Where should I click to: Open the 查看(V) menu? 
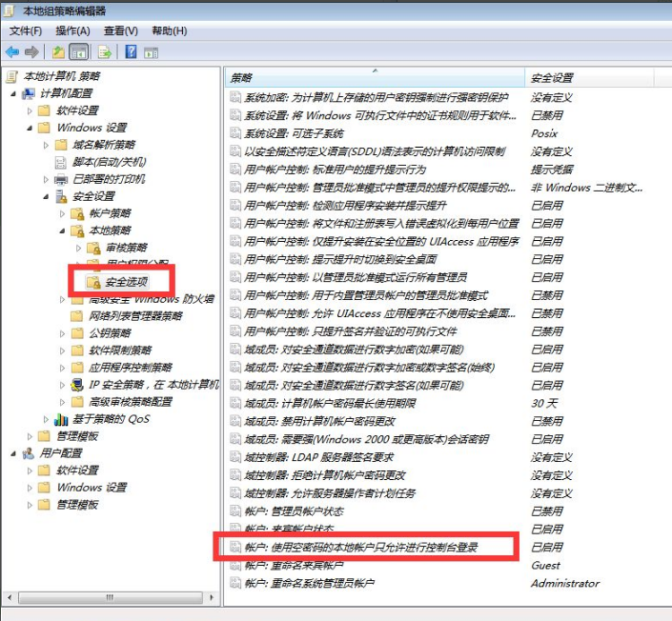(120, 31)
